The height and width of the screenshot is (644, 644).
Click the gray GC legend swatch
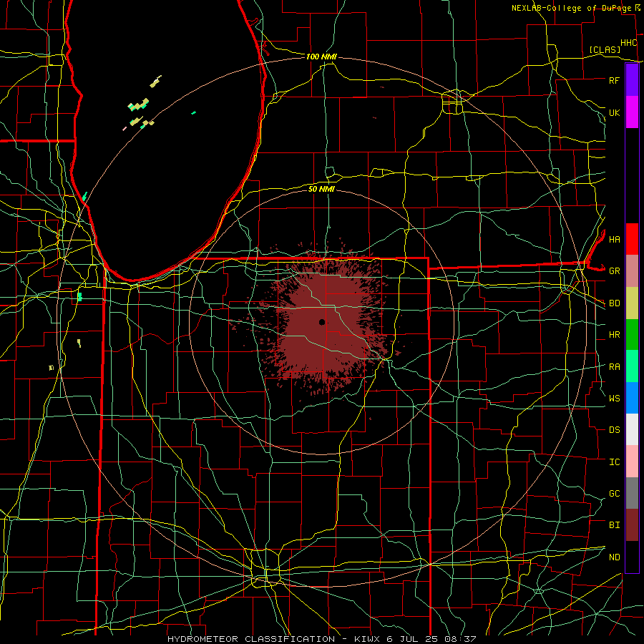pyautogui.click(x=632, y=493)
